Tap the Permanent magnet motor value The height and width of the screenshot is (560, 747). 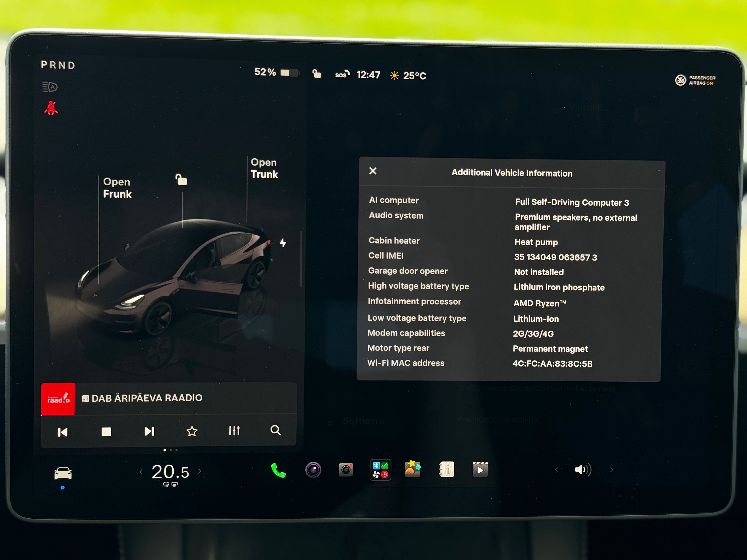pyautogui.click(x=550, y=349)
